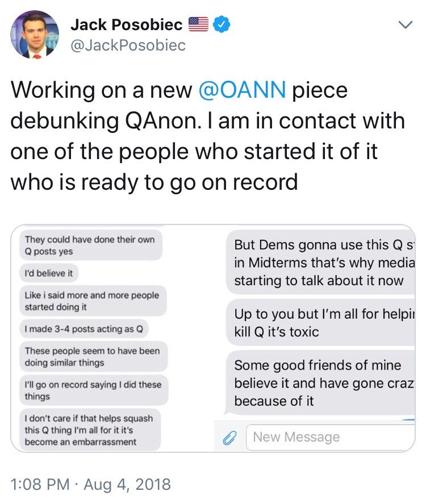
Task: Open the @OANN mention link
Action: point(242,91)
